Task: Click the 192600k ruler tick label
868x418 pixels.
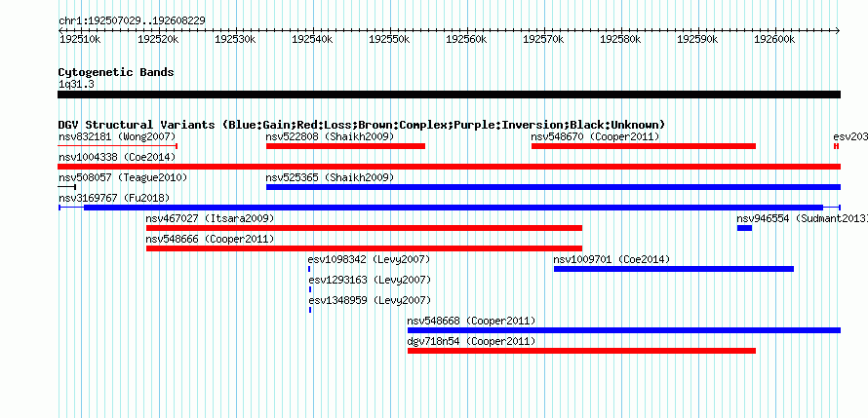Action: click(x=774, y=39)
